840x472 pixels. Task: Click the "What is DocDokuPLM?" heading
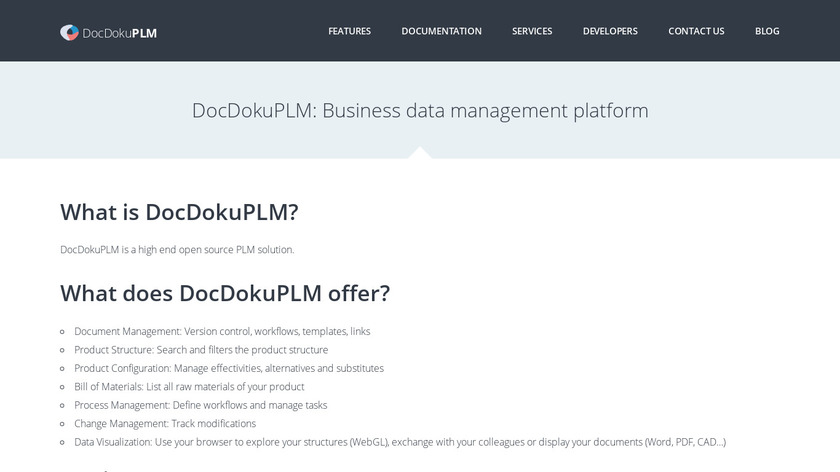coord(179,212)
